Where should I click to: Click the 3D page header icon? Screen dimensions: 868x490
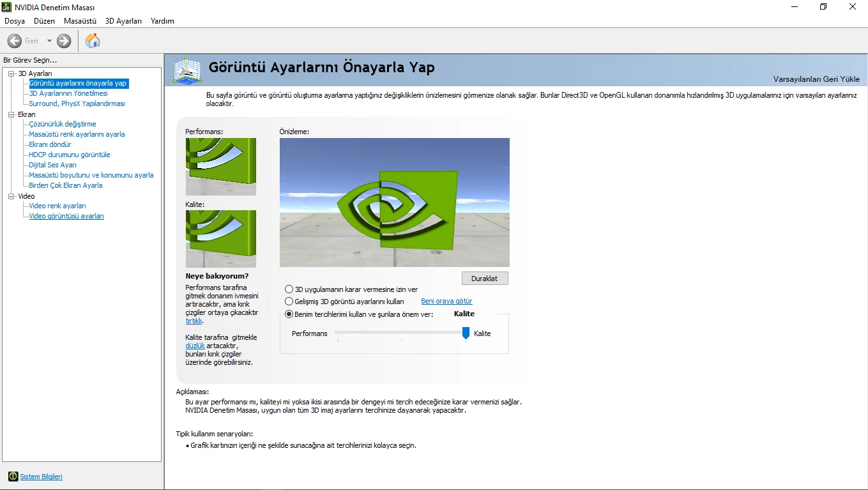pos(188,70)
